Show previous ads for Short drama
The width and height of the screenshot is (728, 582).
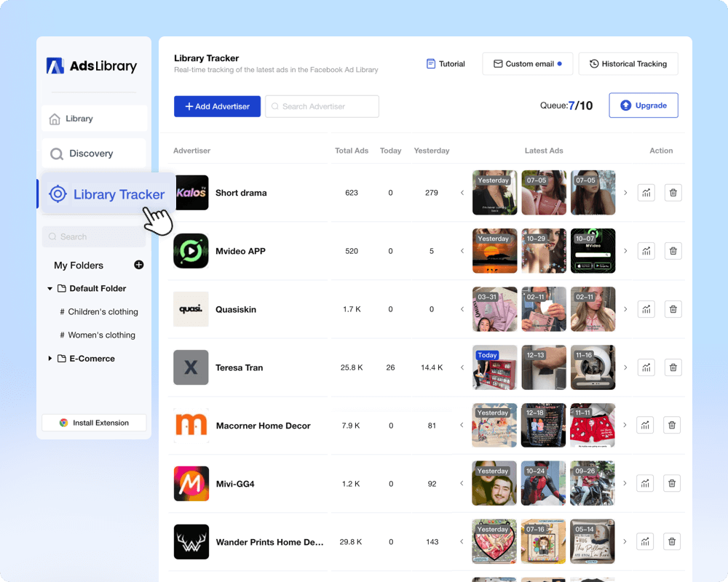tap(462, 193)
